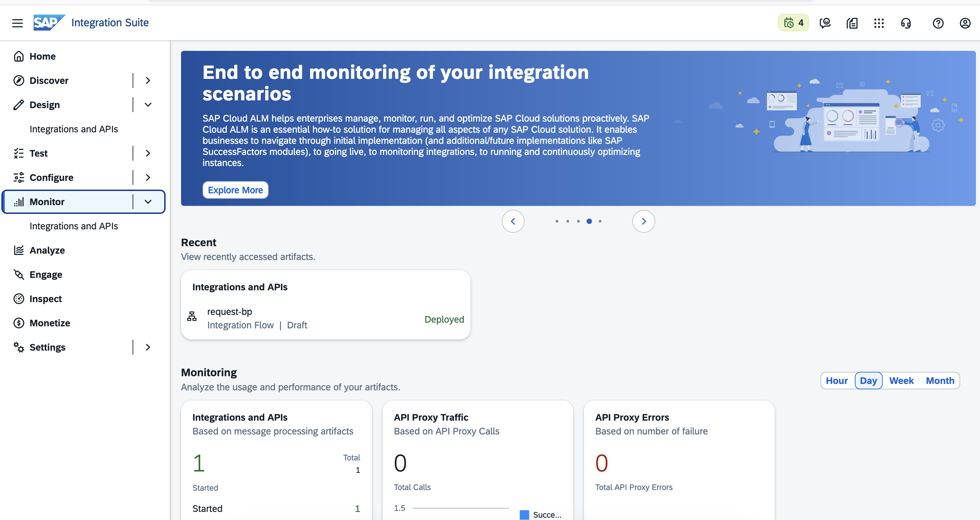This screenshot has height=520, width=980.
Task: Click the Monitor bar chart icon
Action: (19, 202)
